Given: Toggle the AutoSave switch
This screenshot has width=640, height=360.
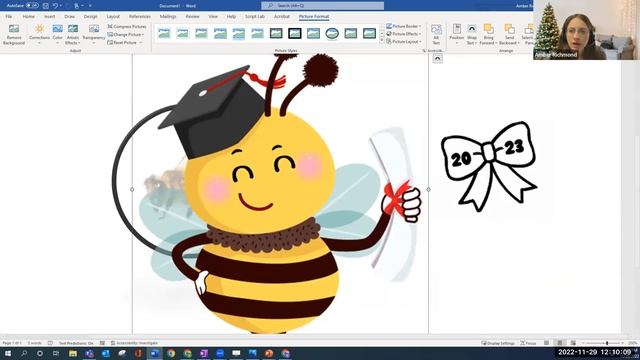Looking at the screenshot, I should point(32,6).
